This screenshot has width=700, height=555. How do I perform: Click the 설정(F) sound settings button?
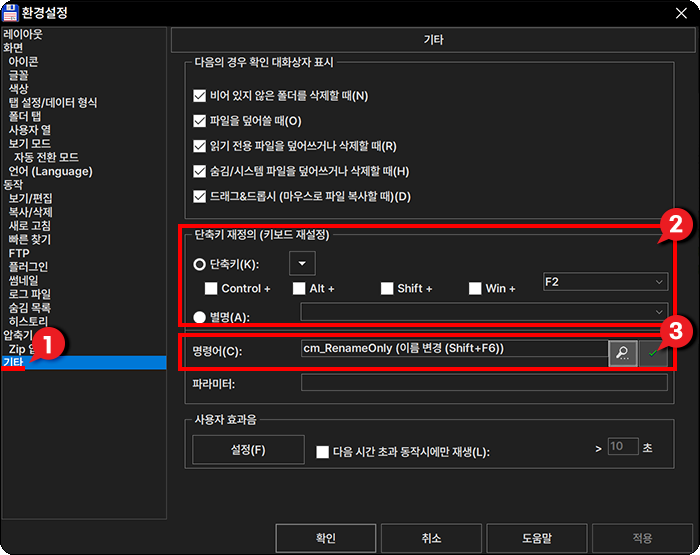tap(248, 450)
